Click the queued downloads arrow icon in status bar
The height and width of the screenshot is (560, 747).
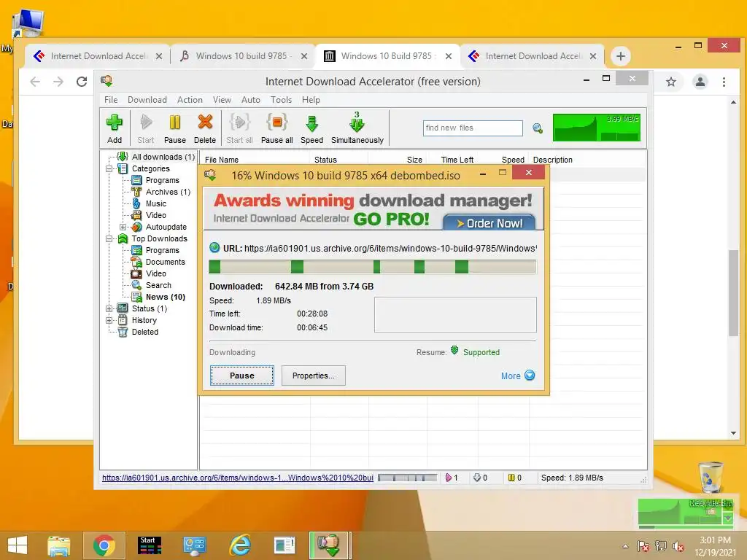(x=477, y=478)
